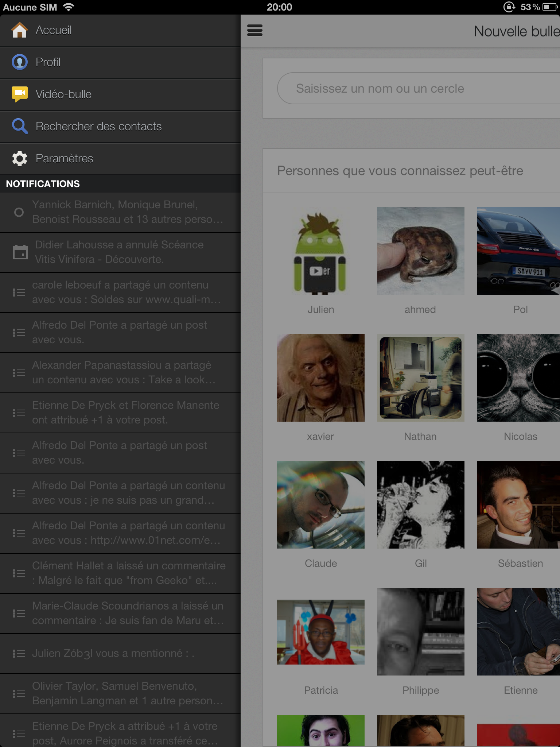Tap calendar icon beside Didier Lahousse notification
The height and width of the screenshot is (747, 560).
(x=20, y=252)
